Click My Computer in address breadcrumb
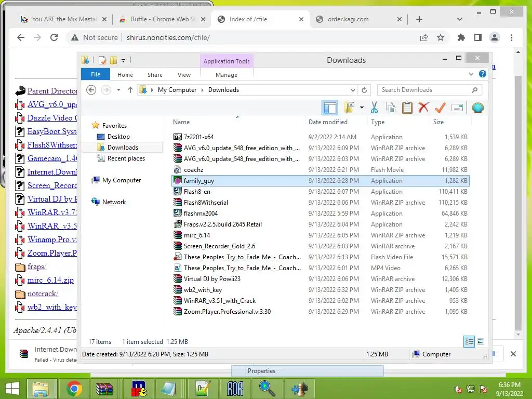 (x=177, y=90)
